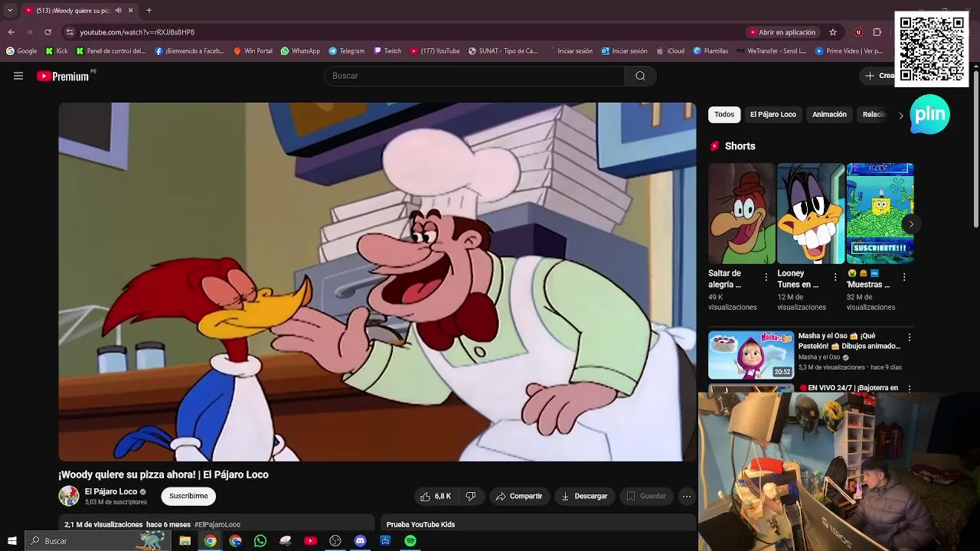
Task: Click 'Abrir en aplicación' in address bar
Action: 782,32
